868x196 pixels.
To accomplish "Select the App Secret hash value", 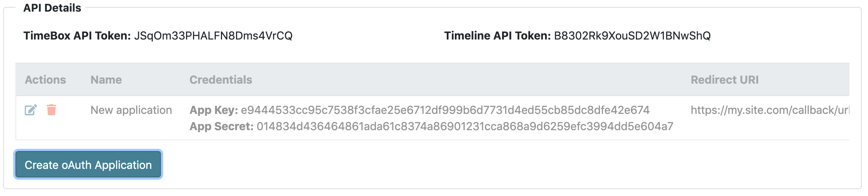I will (465, 126).
